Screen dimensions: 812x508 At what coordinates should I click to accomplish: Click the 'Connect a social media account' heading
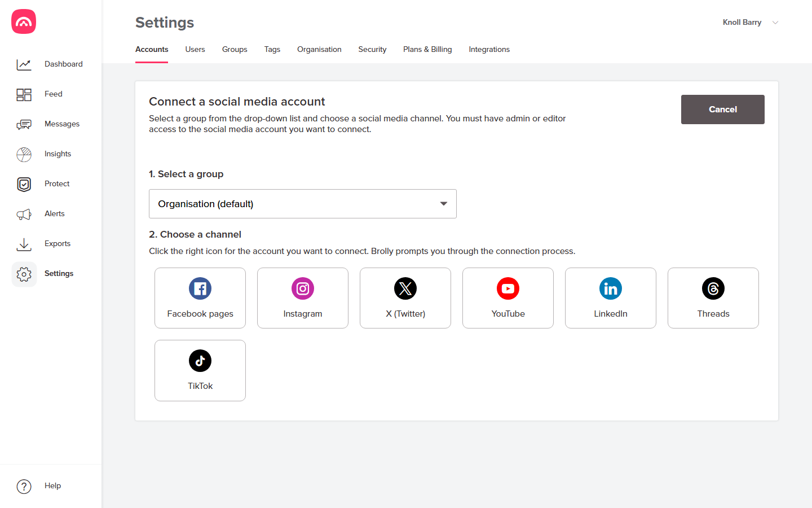pyautogui.click(x=237, y=102)
